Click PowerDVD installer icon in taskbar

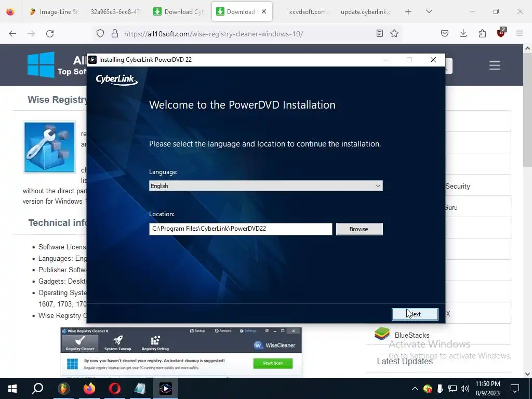click(166, 389)
